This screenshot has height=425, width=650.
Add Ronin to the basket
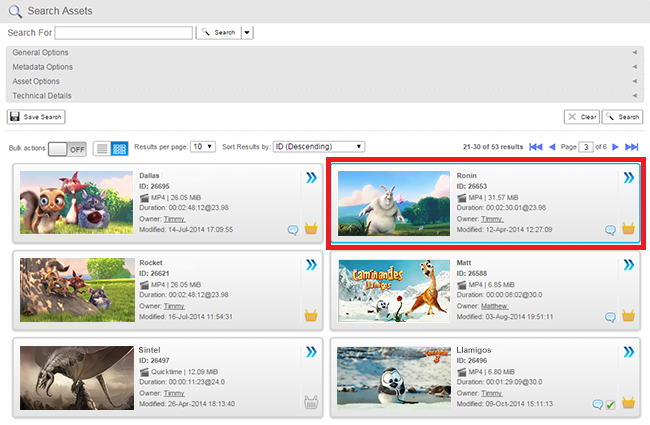(628, 229)
